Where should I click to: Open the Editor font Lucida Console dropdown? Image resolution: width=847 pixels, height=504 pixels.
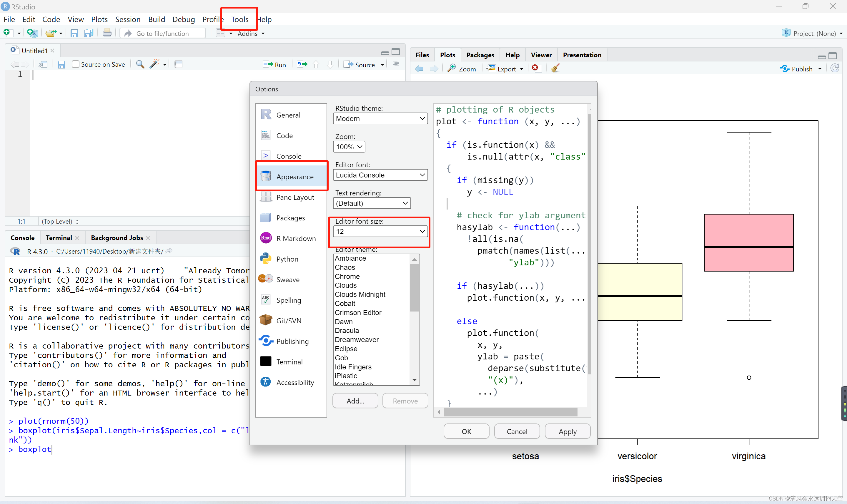[380, 175]
